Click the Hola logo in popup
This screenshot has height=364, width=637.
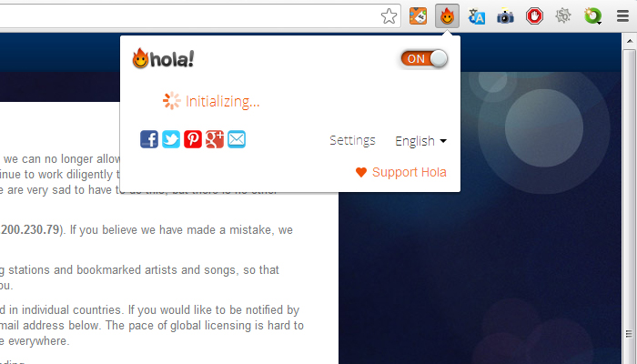point(163,58)
